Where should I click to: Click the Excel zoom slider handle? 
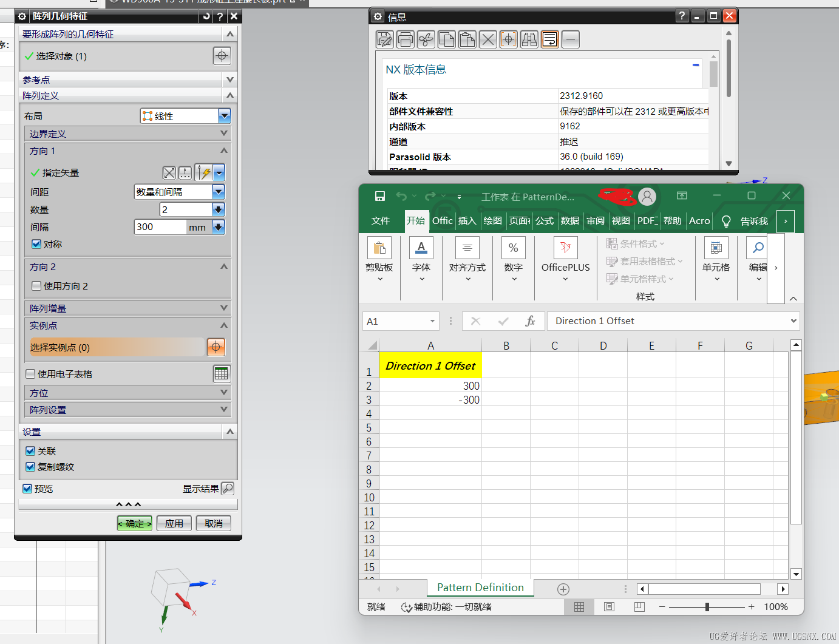pos(707,607)
